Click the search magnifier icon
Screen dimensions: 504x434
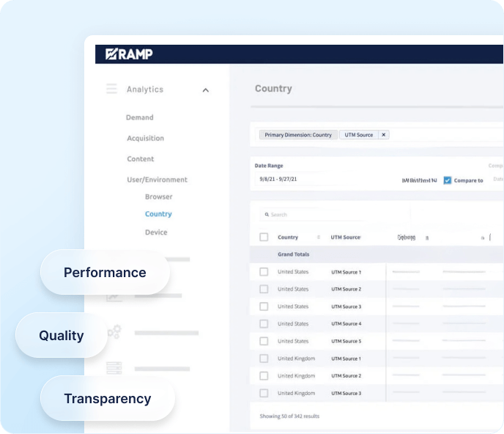[267, 215]
